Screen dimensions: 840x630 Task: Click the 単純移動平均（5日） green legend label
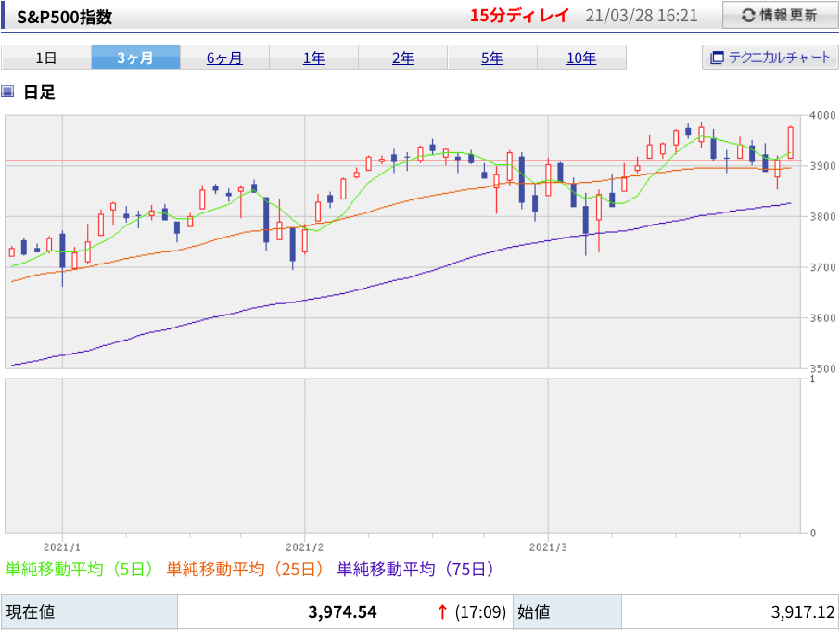tap(80, 569)
